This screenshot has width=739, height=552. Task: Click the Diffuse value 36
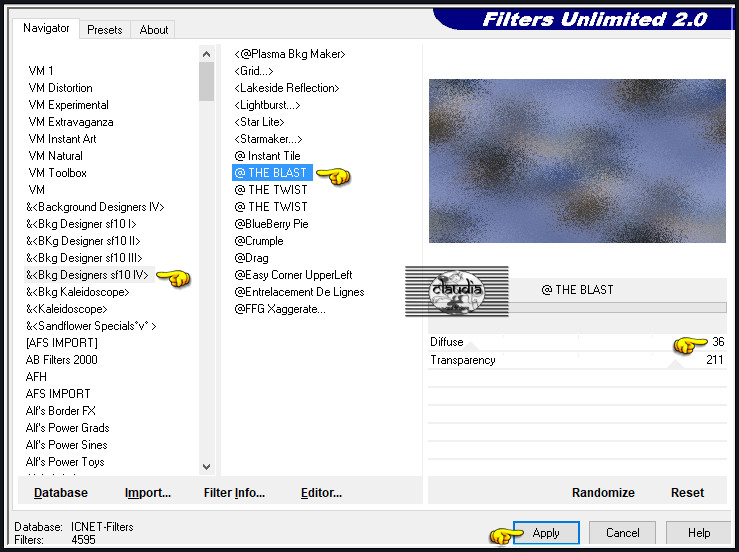(718, 342)
